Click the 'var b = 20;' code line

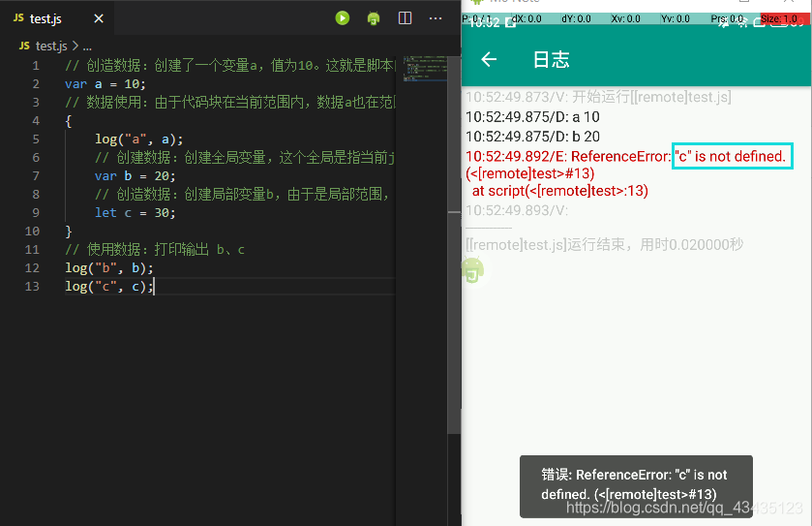135,175
